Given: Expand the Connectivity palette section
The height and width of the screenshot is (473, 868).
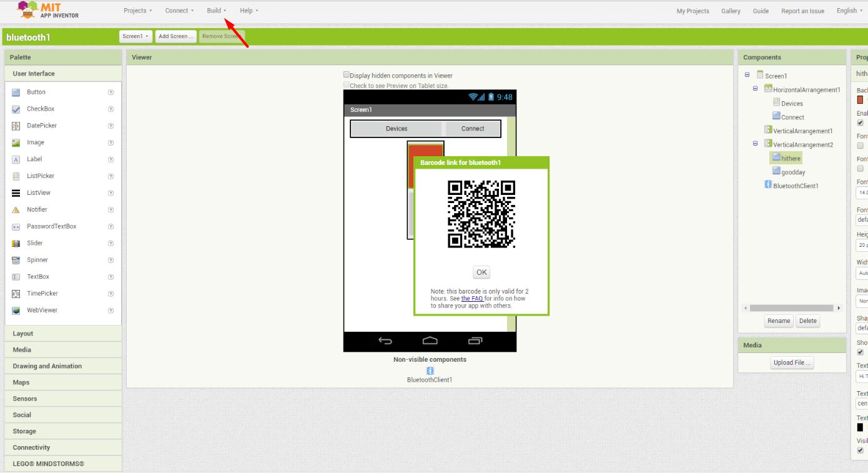Looking at the screenshot, I should [63, 447].
